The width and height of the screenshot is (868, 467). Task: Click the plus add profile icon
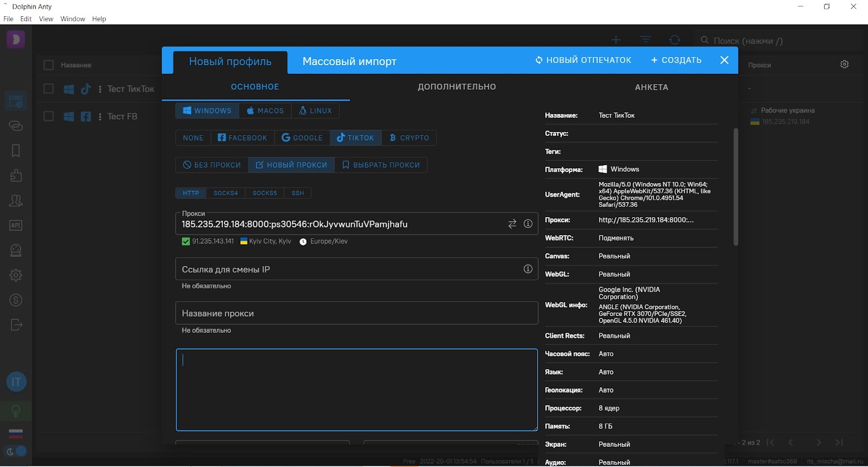click(616, 40)
